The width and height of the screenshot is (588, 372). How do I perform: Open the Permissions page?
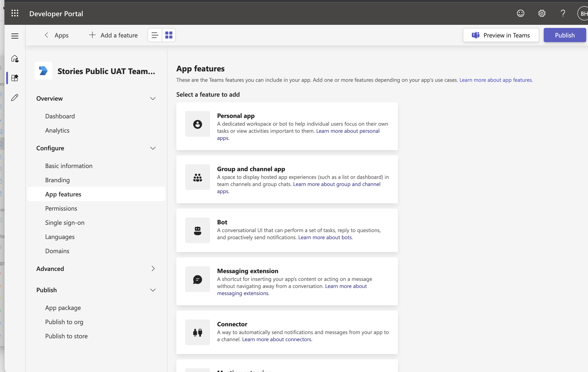(x=61, y=208)
